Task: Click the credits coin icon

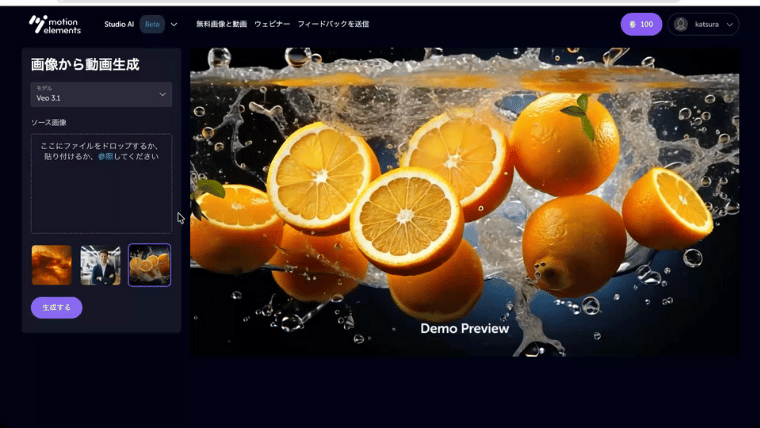Action: [630, 24]
